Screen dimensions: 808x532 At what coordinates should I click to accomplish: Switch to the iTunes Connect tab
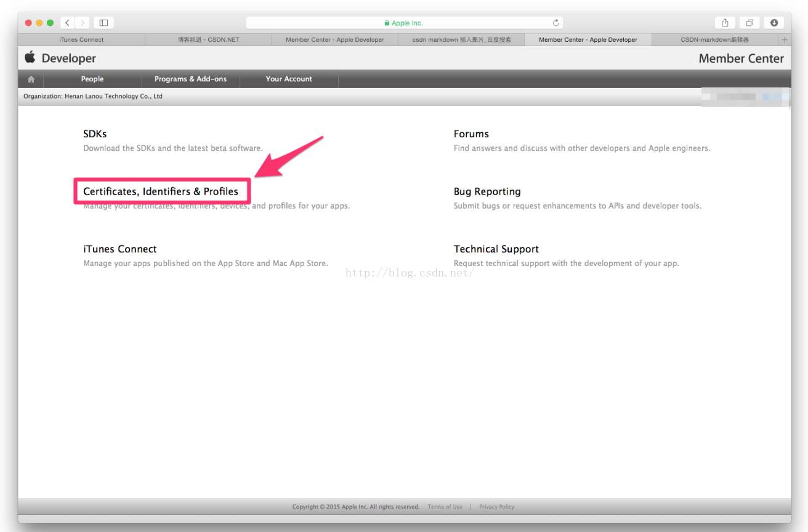pyautogui.click(x=81, y=40)
